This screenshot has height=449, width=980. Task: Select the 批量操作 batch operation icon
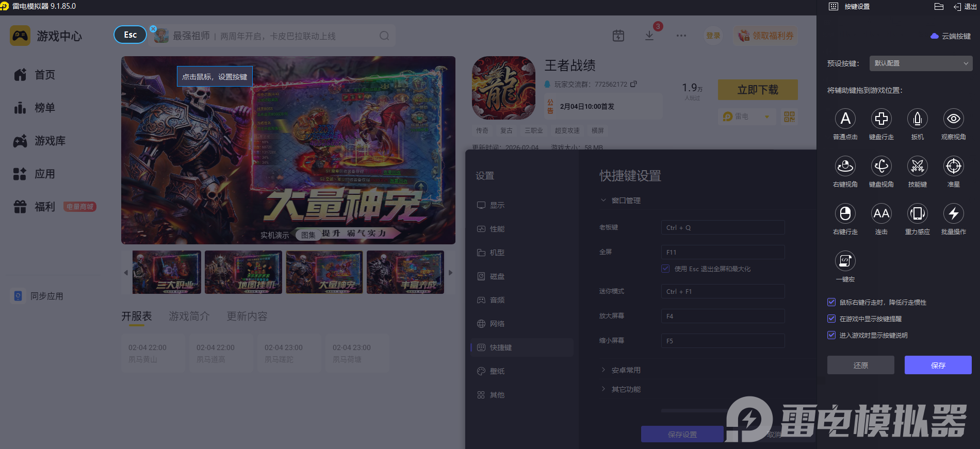click(x=953, y=213)
